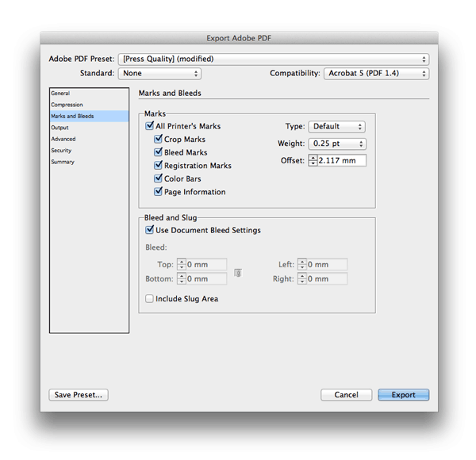Click the bleed link chain icon
The width and height of the screenshot is (476, 460).
tap(238, 273)
